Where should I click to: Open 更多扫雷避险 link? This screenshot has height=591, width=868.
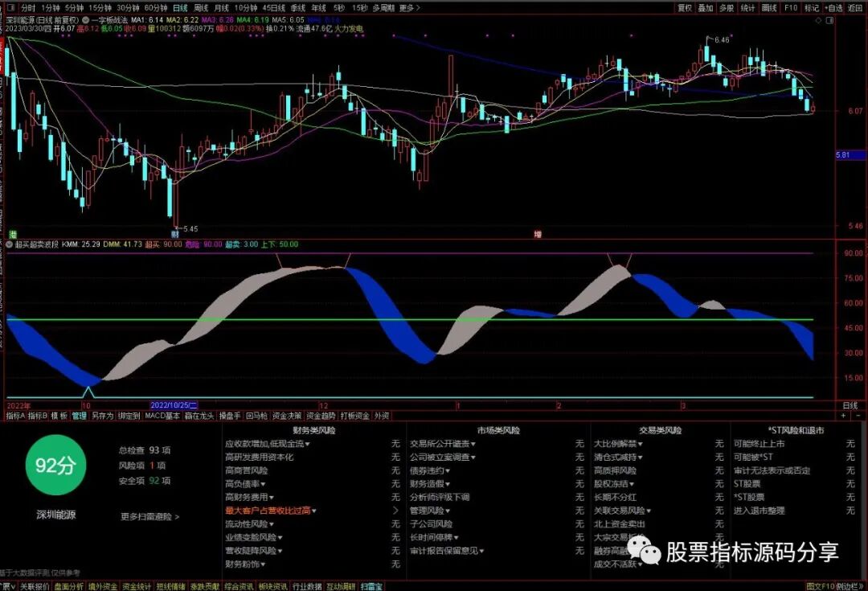[150, 516]
